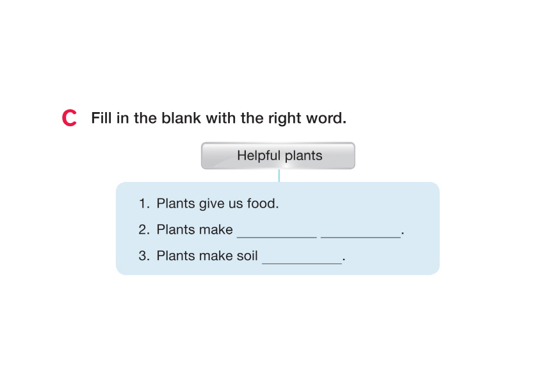Click "Plants make" text in sentence 2
Image resolution: width=559 pixels, height=392 pixels.
[195, 230]
